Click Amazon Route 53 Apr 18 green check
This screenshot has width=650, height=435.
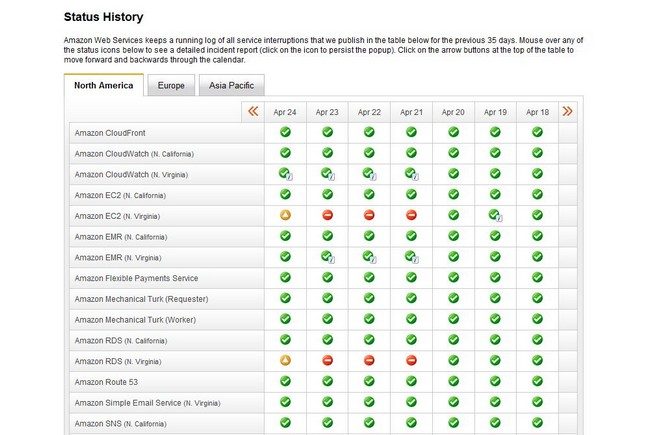click(x=537, y=381)
